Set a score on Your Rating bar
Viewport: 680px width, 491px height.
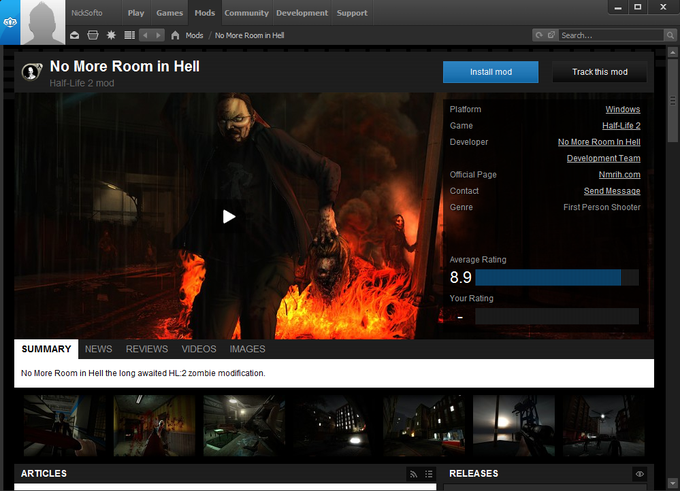tap(557, 316)
